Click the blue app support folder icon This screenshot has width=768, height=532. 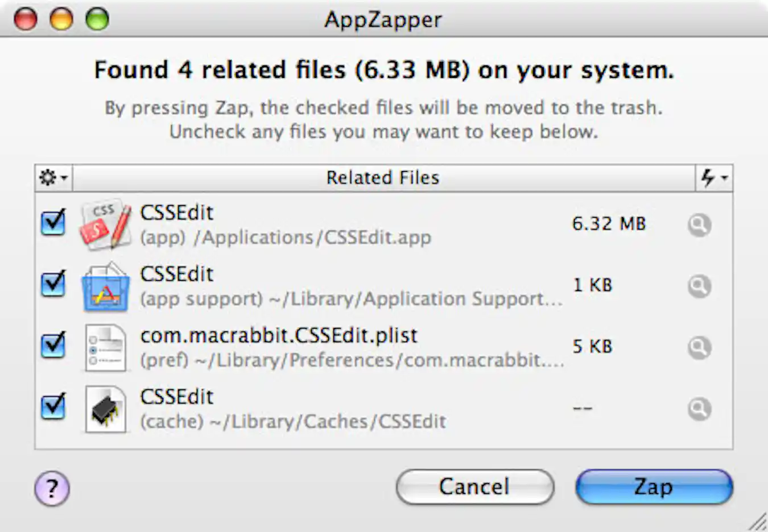105,287
